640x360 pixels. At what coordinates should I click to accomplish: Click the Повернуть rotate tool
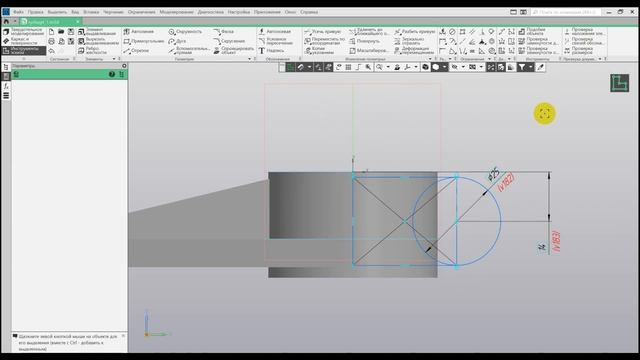coord(364,41)
